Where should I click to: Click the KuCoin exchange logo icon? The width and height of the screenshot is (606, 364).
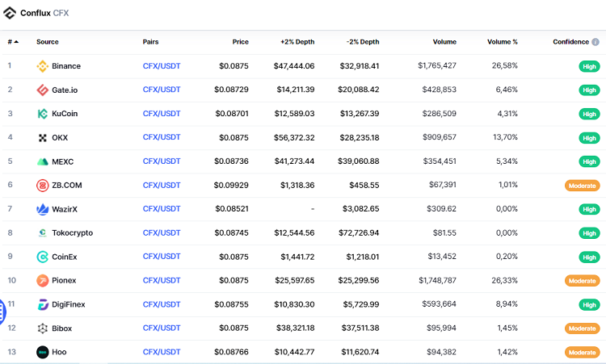point(43,114)
